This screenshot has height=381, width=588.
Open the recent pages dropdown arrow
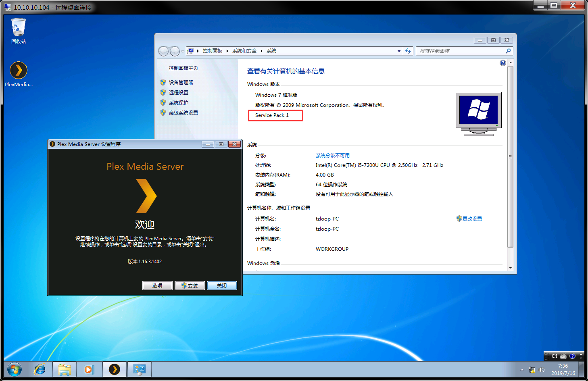pos(183,51)
